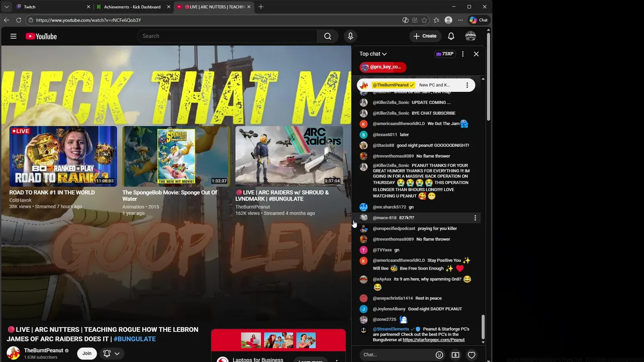
Task: Open the browser split screen icon
Action: [415, 20]
